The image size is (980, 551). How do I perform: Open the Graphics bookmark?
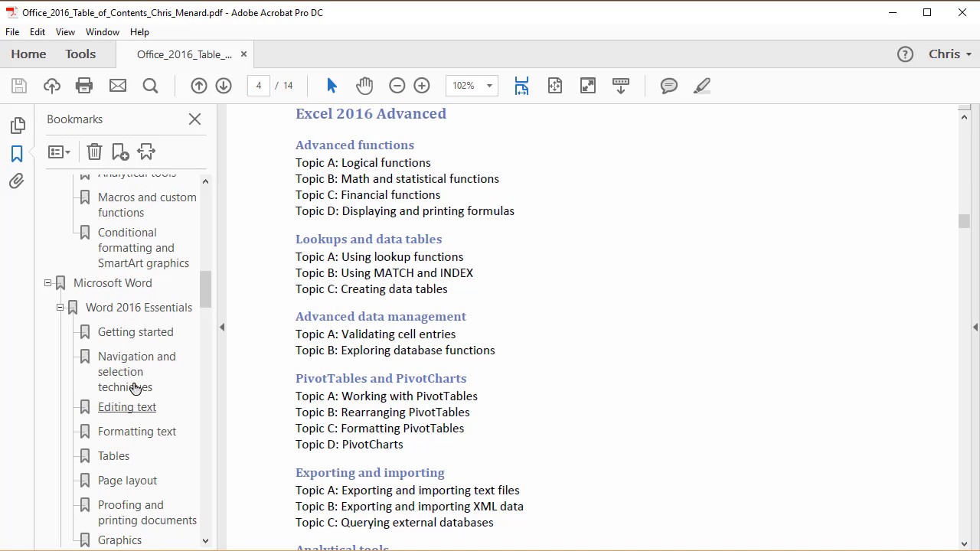pyautogui.click(x=119, y=540)
